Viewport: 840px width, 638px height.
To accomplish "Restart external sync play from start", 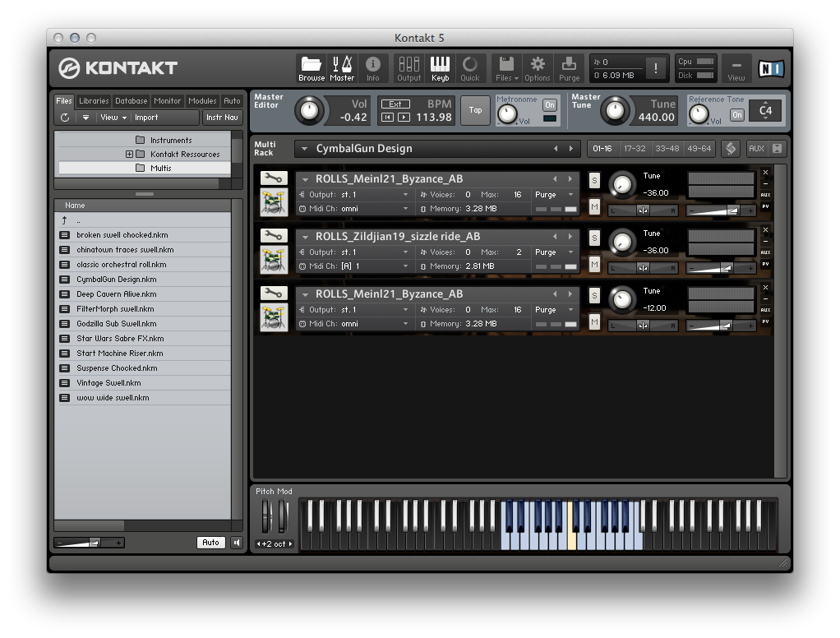I will 387,118.
